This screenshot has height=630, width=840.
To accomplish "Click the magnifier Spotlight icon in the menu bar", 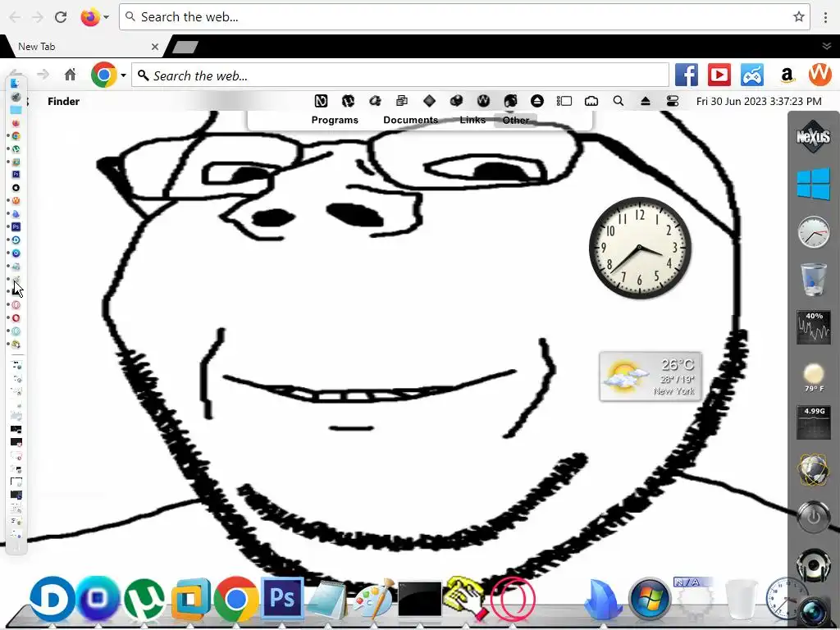I will [x=619, y=101].
